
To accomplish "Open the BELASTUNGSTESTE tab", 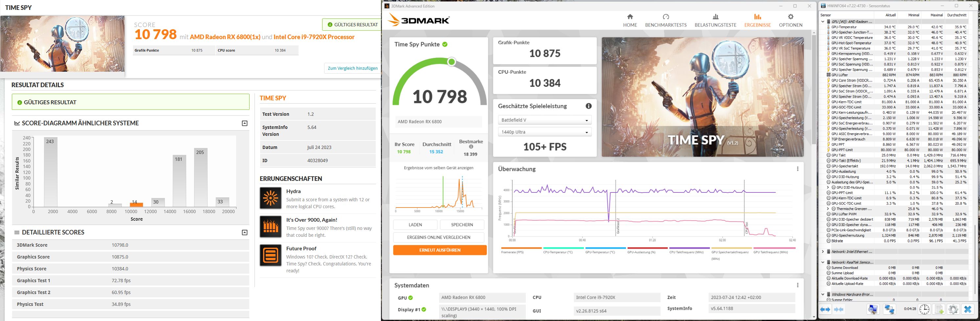I will [x=716, y=21].
